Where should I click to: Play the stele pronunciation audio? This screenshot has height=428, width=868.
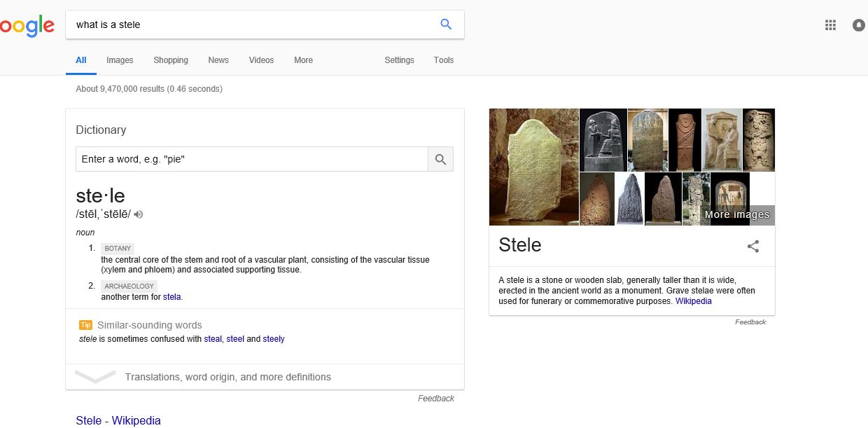coord(139,214)
